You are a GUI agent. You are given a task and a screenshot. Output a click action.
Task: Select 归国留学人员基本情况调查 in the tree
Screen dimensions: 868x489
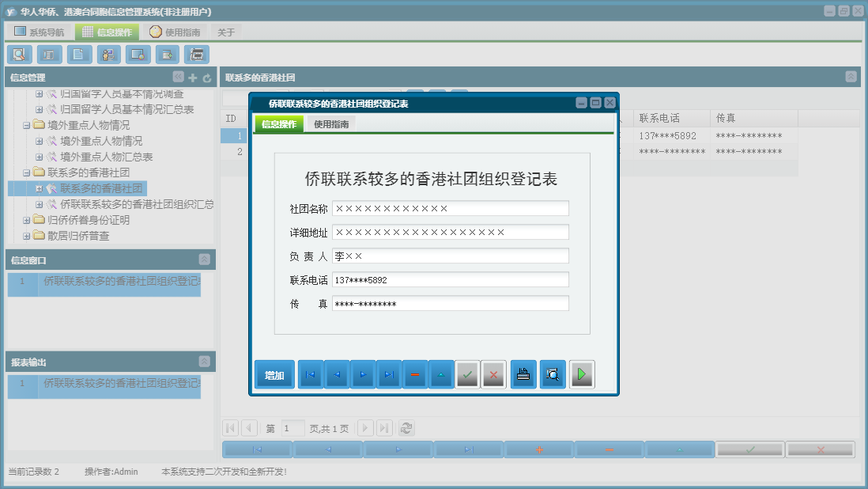point(122,94)
